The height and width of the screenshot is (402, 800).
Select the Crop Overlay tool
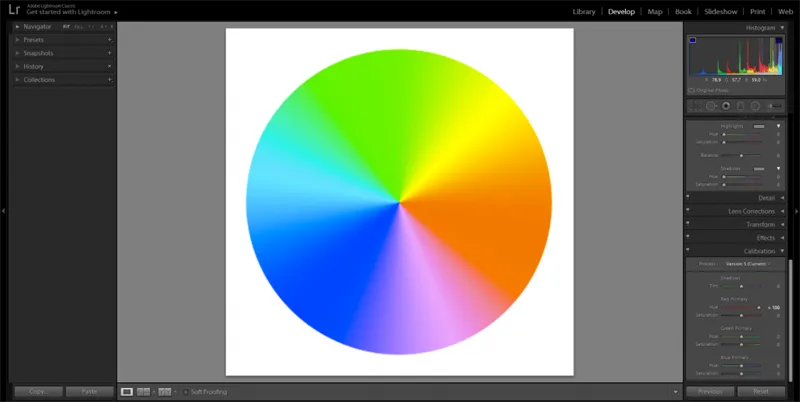coord(696,105)
